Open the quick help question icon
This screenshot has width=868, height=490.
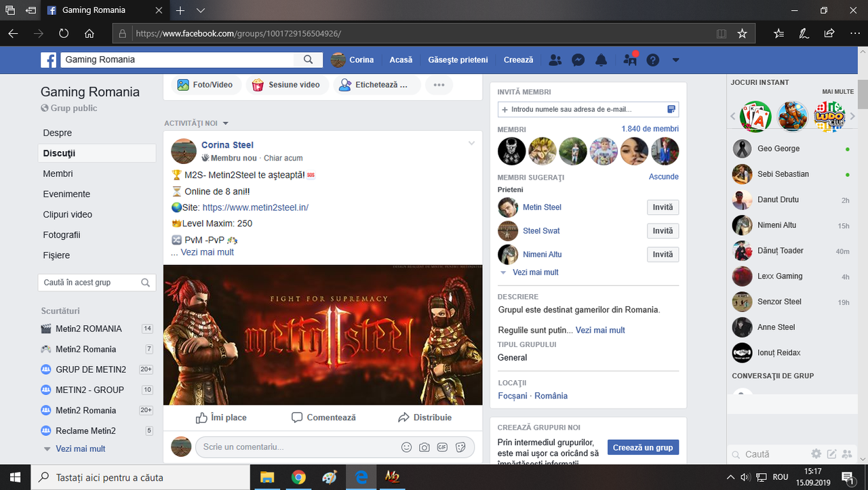pyautogui.click(x=653, y=60)
